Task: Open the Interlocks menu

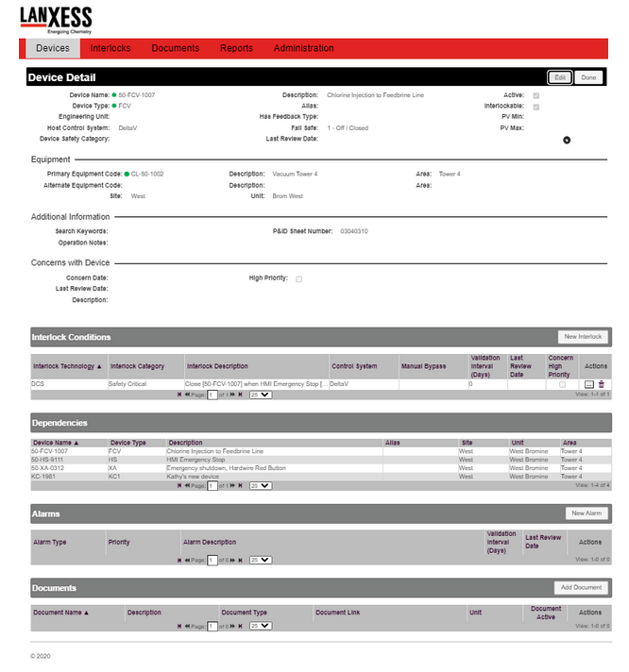Action: [110, 48]
